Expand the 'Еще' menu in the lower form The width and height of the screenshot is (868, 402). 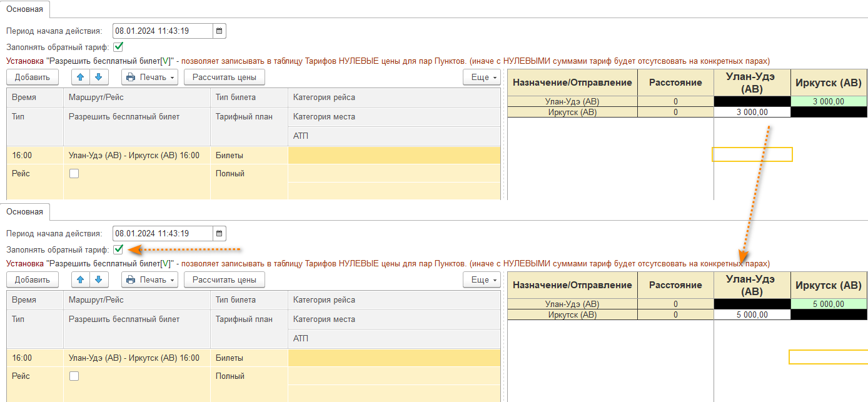(482, 279)
